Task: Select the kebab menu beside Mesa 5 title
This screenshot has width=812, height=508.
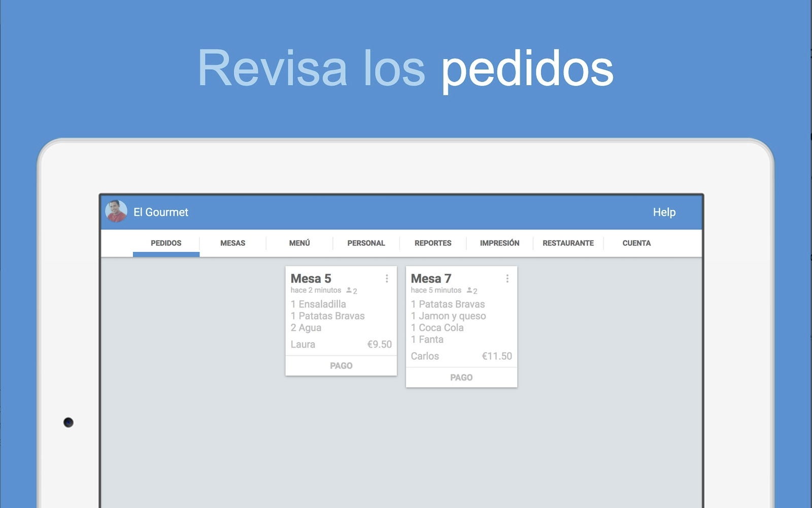Action: (x=386, y=278)
